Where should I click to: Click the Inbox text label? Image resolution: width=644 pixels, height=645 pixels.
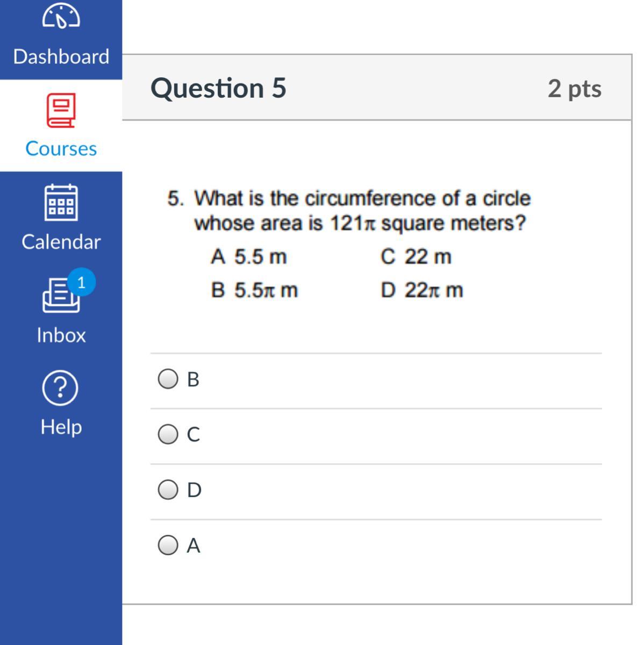[x=61, y=335]
